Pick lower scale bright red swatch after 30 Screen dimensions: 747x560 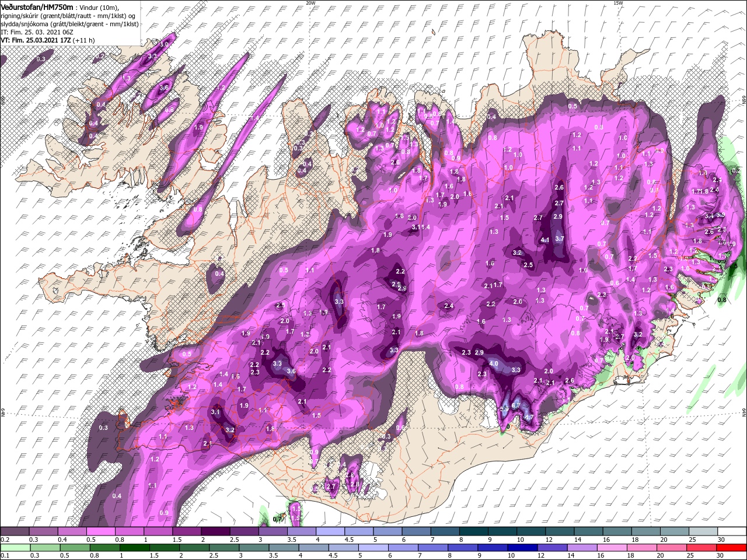coord(731,548)
